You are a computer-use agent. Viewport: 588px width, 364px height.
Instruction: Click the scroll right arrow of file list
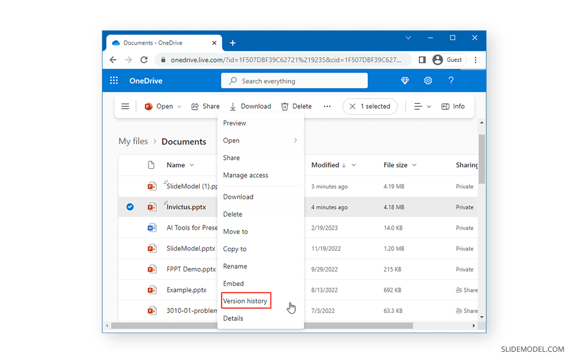[474, 326]
